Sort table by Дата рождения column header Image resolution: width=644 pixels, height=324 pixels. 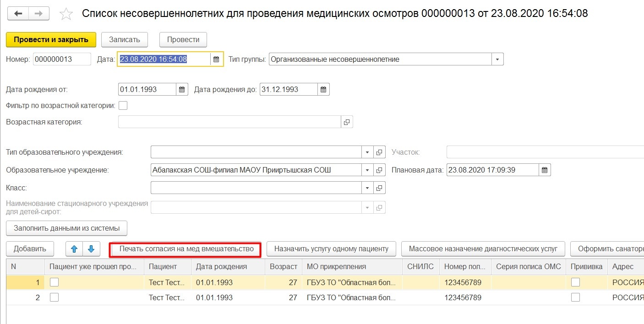click(x=221, y=266)
